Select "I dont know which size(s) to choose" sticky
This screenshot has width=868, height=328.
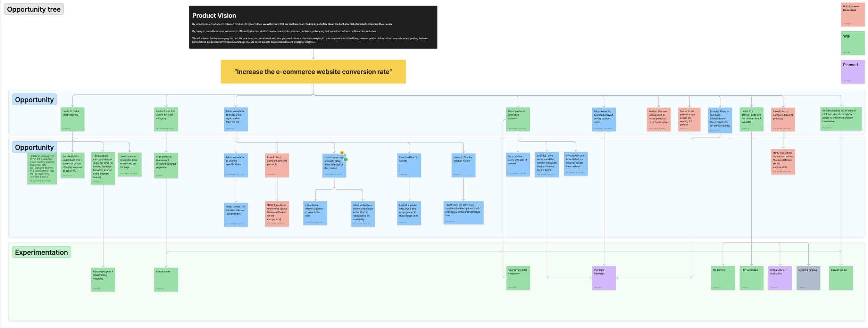(x=315, y=213)
